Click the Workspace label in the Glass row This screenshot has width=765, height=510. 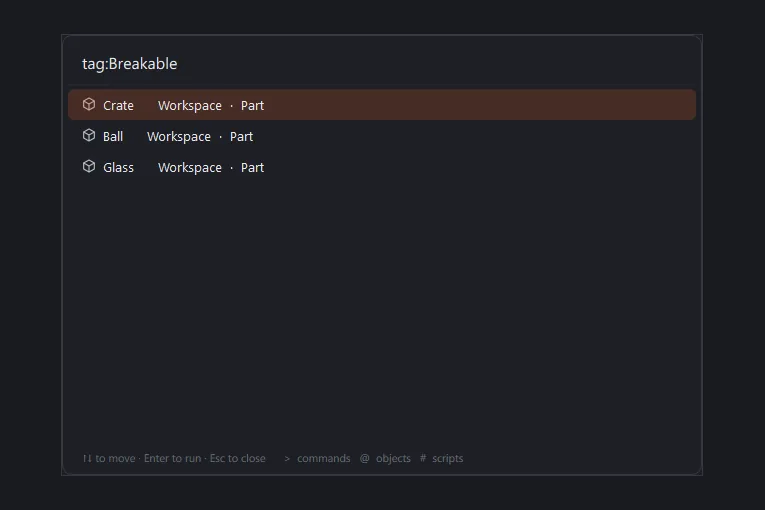tap(190, 168)
